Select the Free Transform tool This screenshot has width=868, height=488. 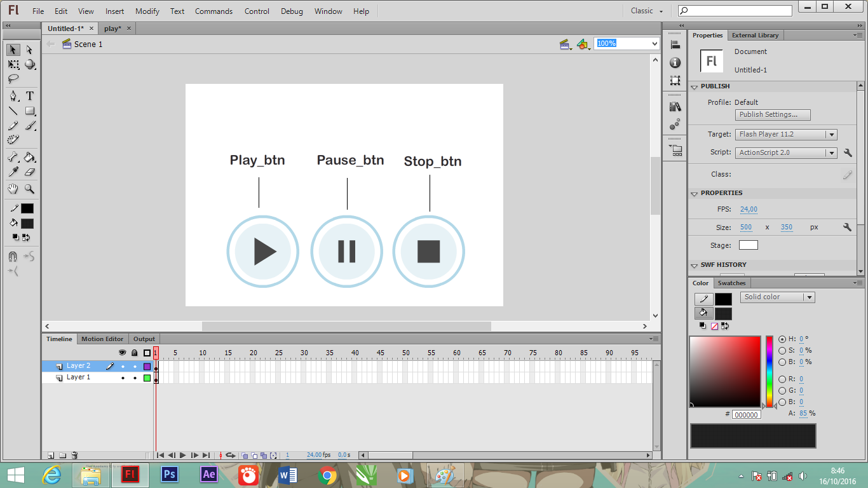pos(13,64)
